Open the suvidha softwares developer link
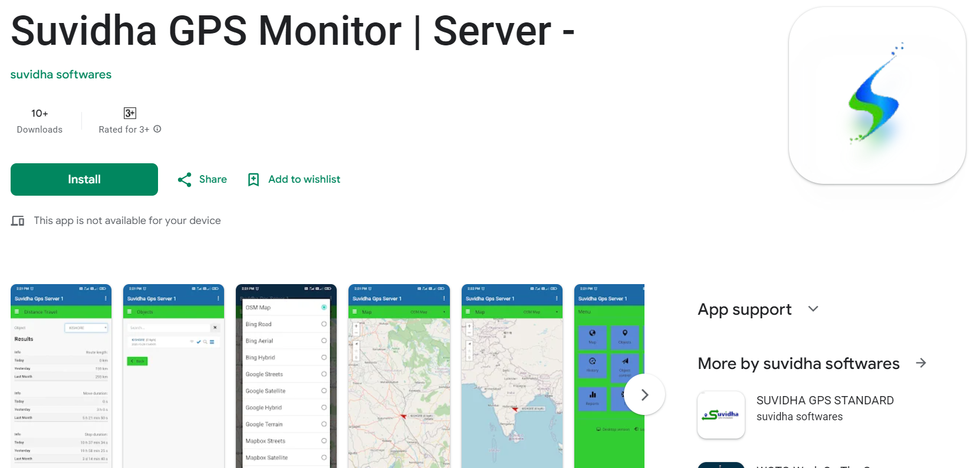Image resolution: width=980 pixels, height=468 pixels. coord(61,74)
